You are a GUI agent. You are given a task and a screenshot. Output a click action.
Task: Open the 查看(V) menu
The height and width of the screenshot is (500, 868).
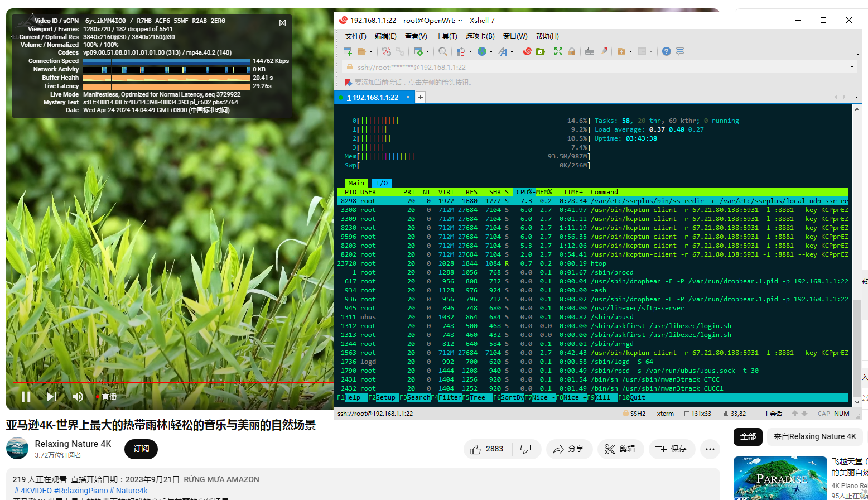416,36
